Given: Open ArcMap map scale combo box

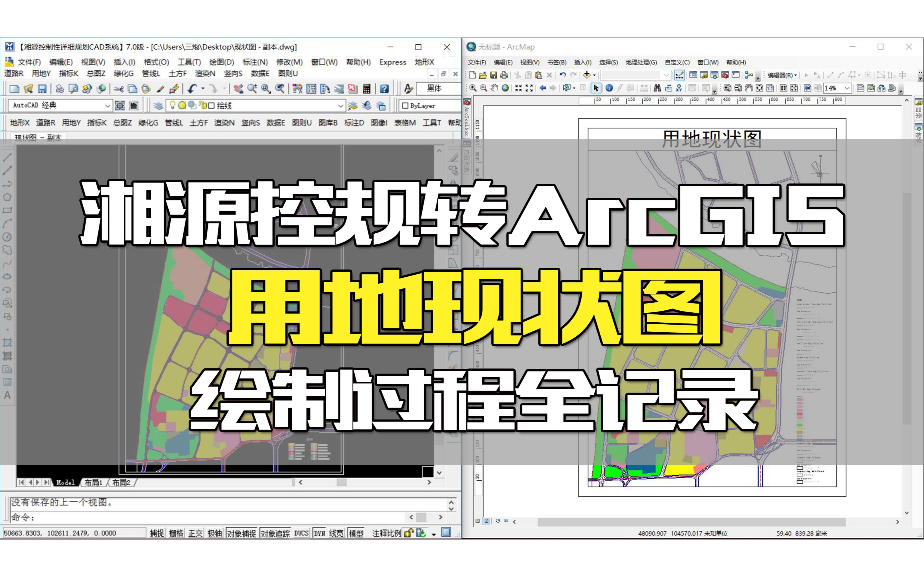Looking at the screenshot, I should 636,75.
